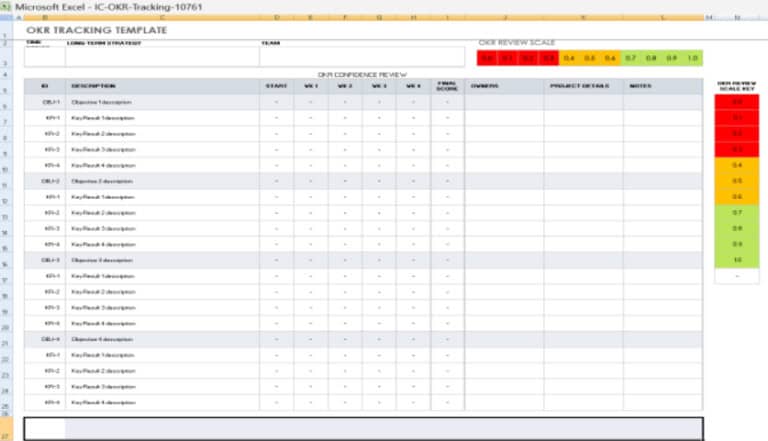Click orange 0.4 swatch in horizontal review scale
This screenshot has height=441, width=768.
point(569,58)
